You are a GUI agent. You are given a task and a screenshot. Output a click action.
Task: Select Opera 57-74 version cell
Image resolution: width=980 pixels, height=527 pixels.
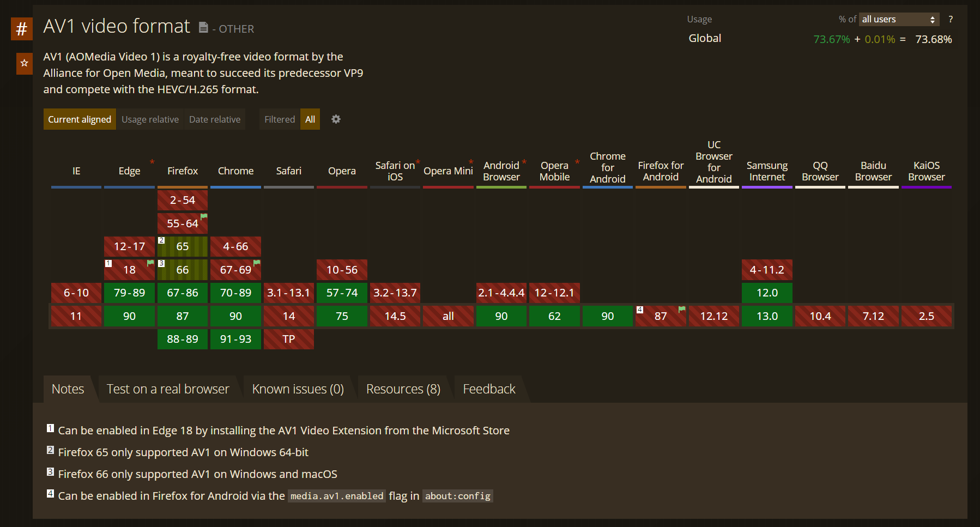click(x=342, y=293)
